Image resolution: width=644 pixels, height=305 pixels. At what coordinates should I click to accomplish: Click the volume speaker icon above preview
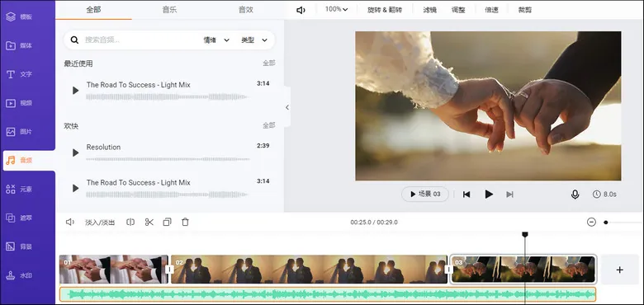[x=301, y=10]
